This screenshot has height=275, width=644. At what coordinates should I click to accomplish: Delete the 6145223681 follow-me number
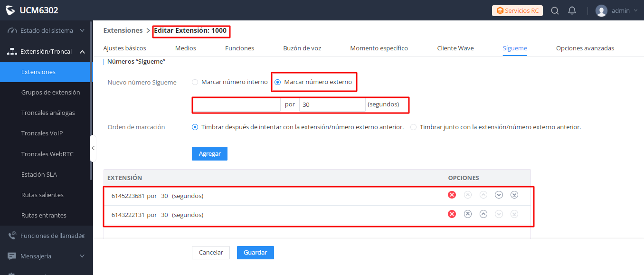point(452,195)
